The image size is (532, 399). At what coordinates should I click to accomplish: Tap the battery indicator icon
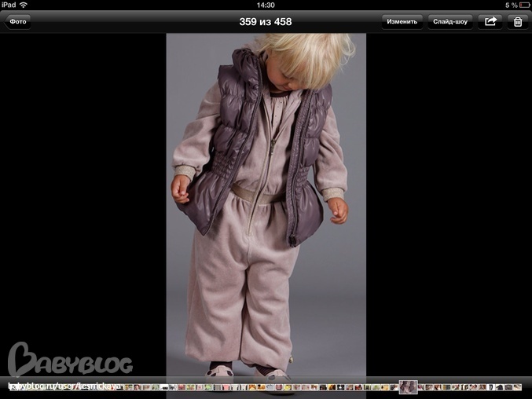(x=525, y=5)
